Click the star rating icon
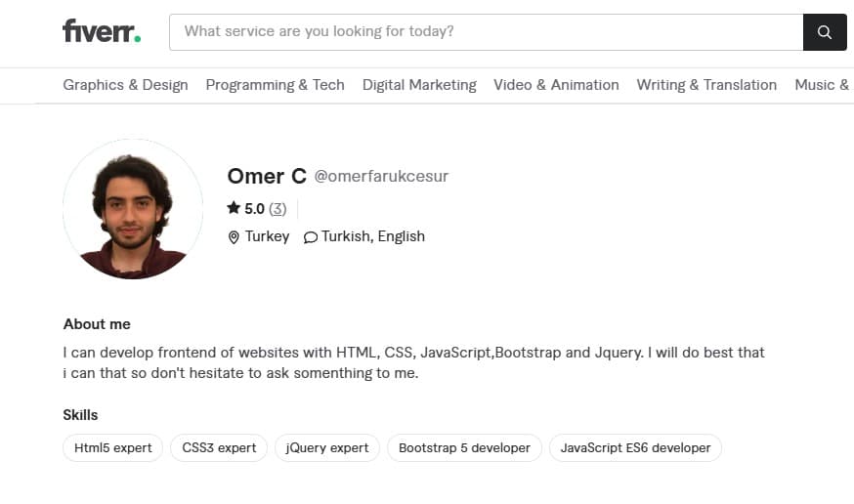 pos(234,208)
